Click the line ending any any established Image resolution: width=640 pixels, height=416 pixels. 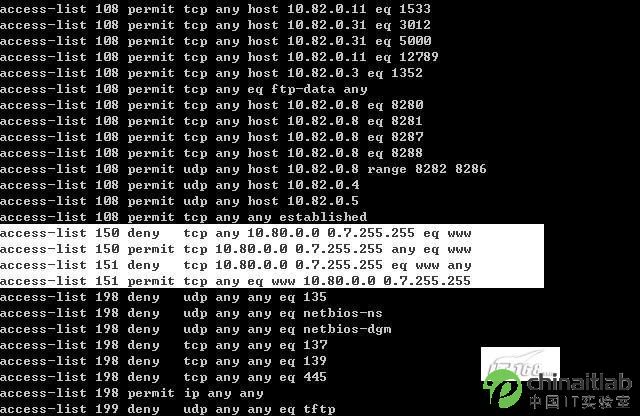click(x=183, y=217)
